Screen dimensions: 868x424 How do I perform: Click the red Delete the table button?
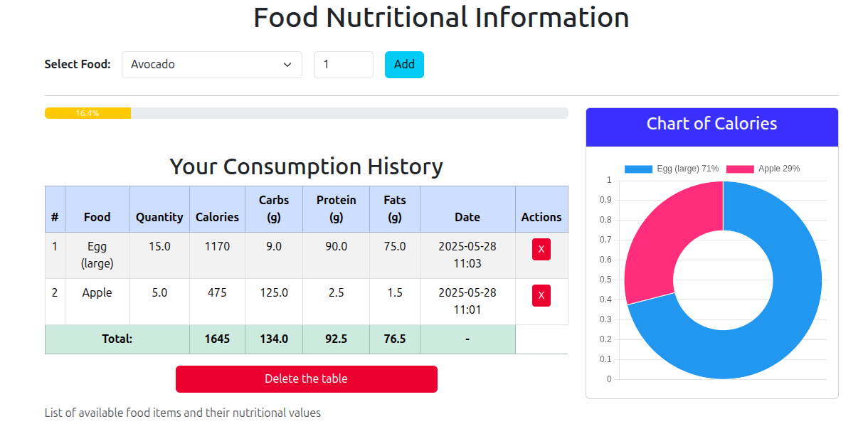tap(307, 379)
